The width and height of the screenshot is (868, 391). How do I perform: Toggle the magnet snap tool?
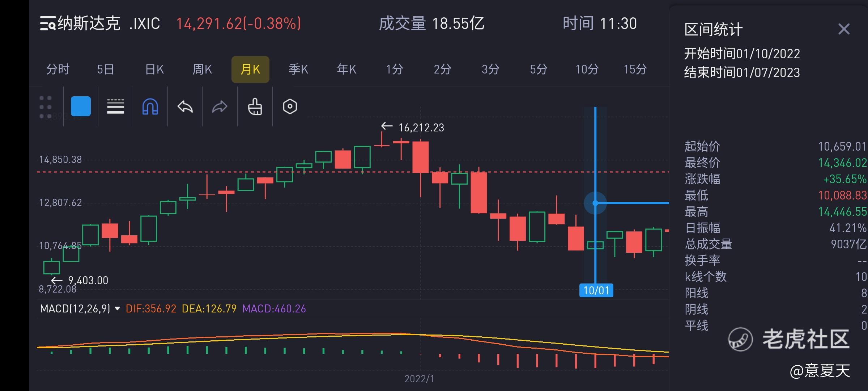[150, 106]
